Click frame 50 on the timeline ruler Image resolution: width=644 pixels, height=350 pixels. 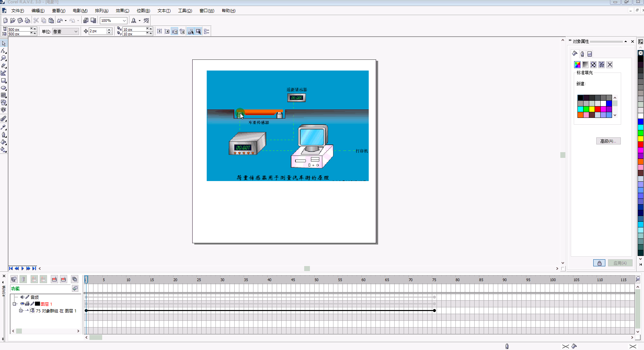[x=316, y=280]
